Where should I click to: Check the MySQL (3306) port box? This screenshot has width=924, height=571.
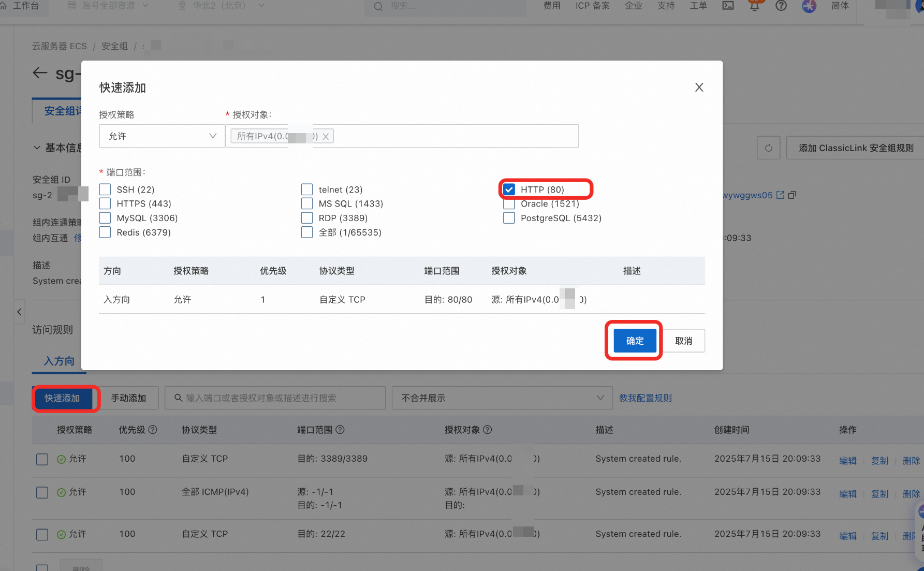pos(105,218)
